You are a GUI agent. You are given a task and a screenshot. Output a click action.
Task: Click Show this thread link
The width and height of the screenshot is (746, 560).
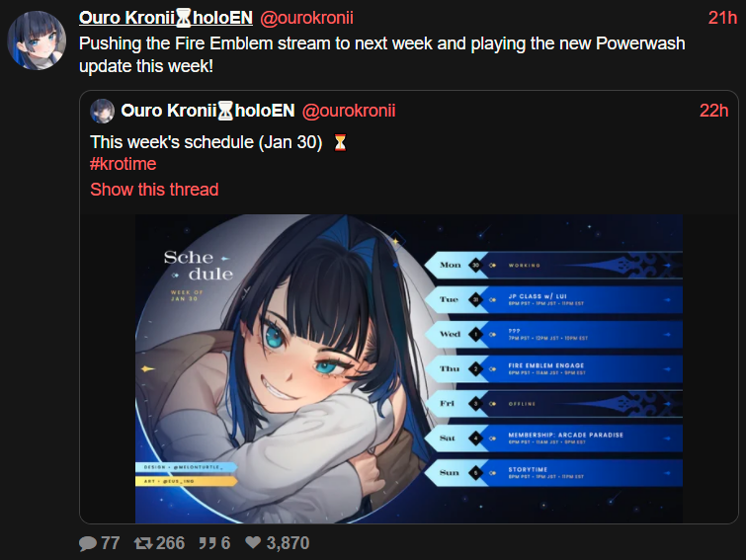[154, 190]
